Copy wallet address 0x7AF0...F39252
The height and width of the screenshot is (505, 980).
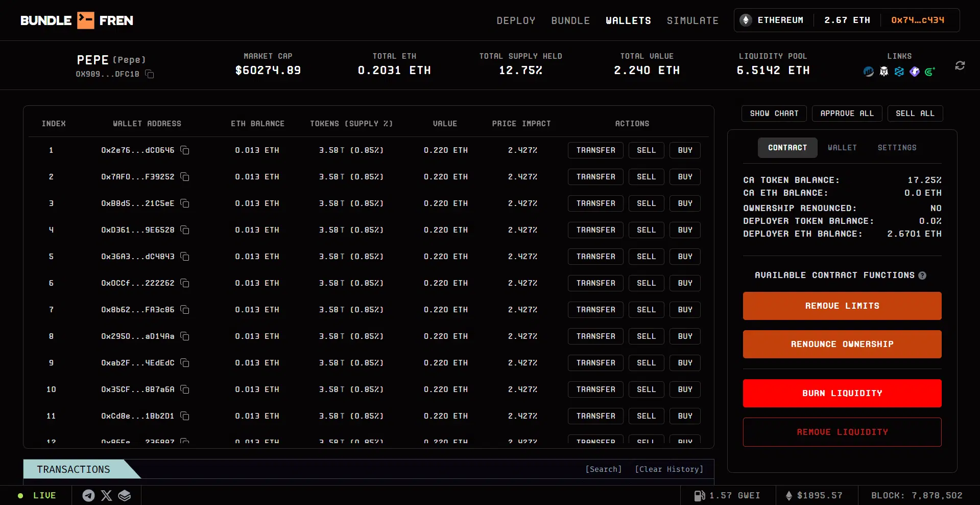pyautogui.click(x=185, y=177)
